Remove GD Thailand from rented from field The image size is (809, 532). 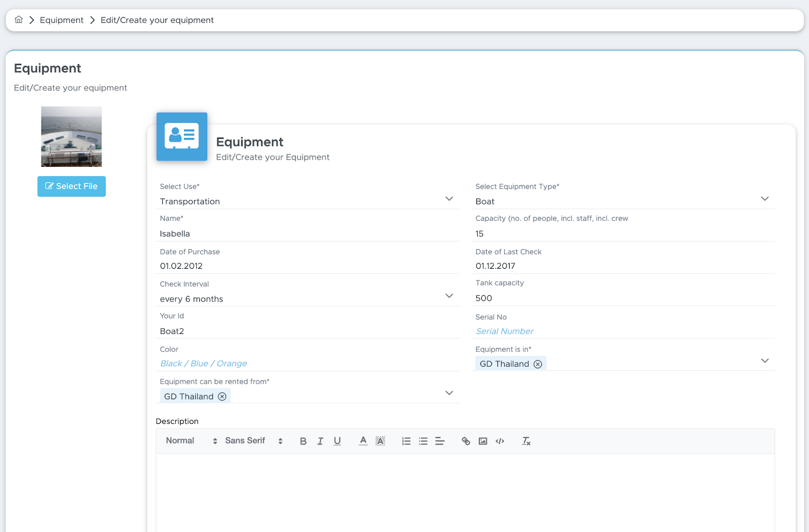[222, 397]
